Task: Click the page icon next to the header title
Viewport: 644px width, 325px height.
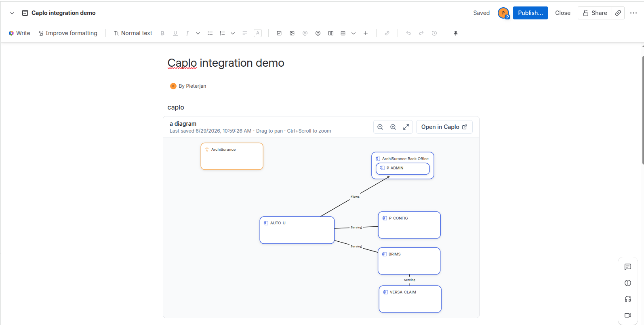Action: 25,13
